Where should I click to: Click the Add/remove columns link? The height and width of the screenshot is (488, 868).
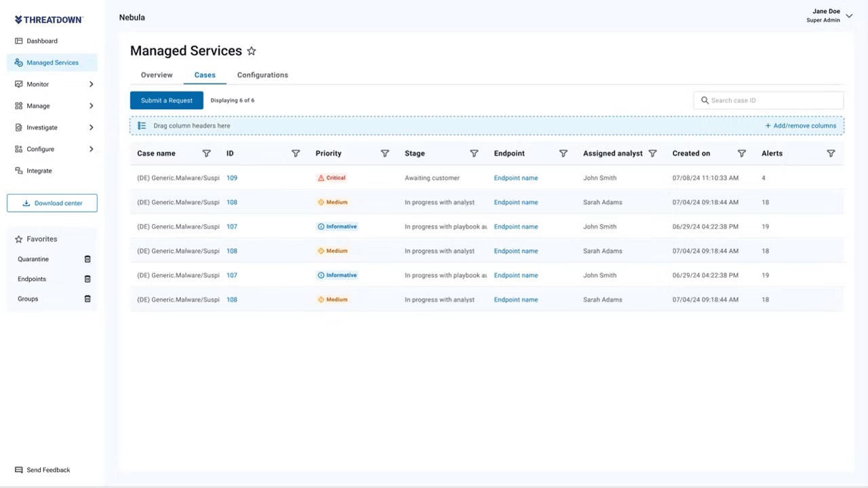tap(801, 126)
